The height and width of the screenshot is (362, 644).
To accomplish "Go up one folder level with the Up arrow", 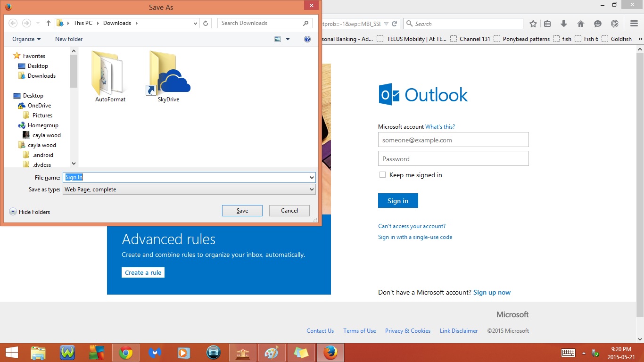I will tap(48, 23).
